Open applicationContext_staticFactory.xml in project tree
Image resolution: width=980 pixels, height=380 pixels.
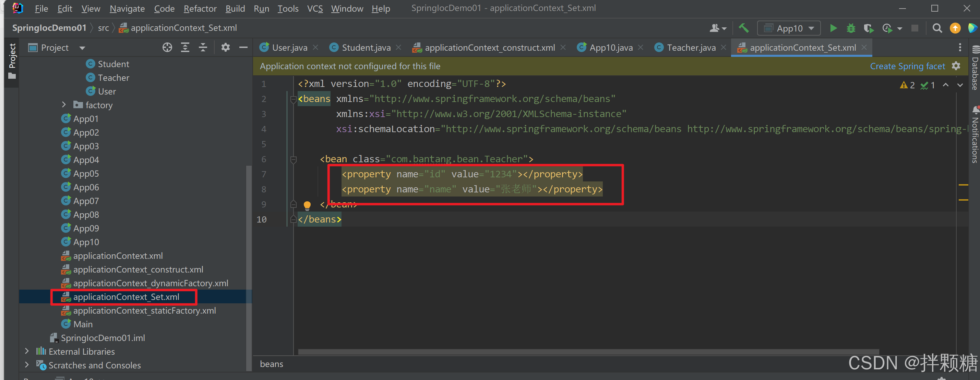[144, 311]
